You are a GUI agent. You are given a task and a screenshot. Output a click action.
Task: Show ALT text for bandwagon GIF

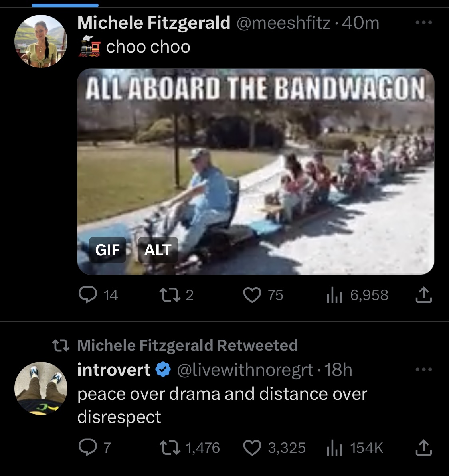tap(158, 250)
